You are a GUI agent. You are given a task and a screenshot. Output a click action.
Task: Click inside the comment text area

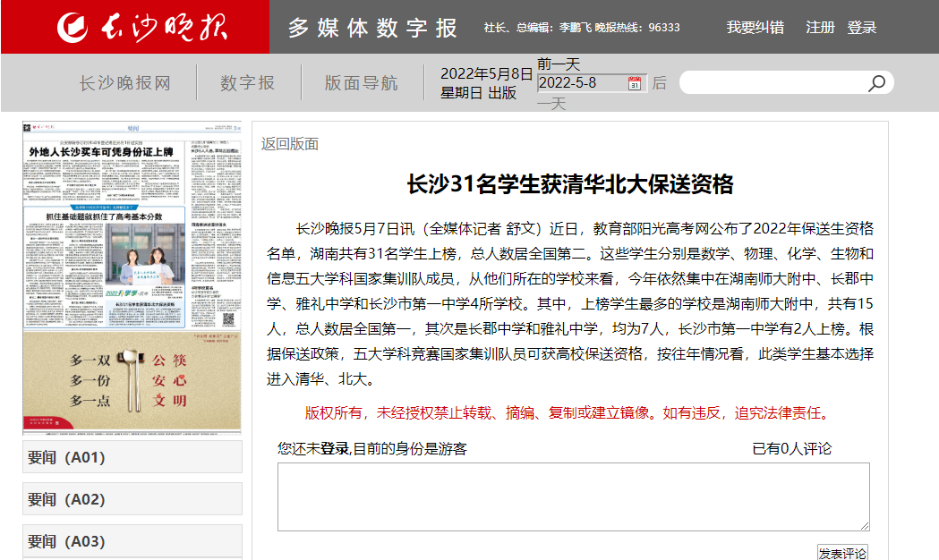[573, 496]
